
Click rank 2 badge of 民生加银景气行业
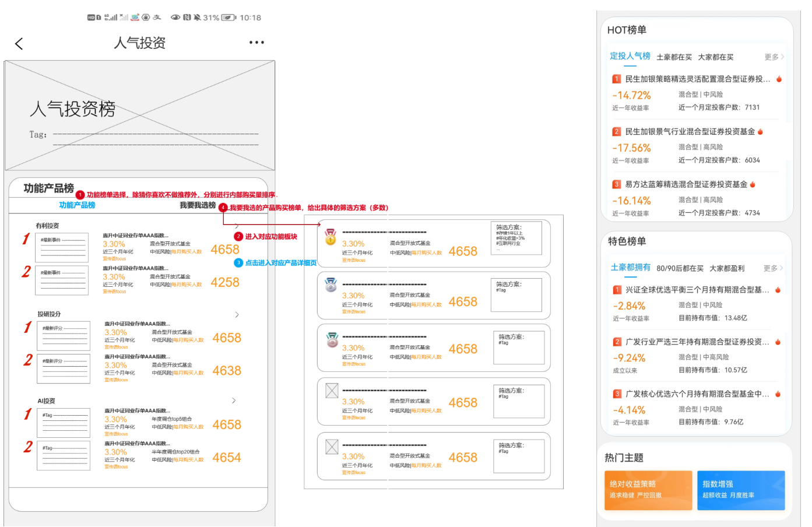616,132
